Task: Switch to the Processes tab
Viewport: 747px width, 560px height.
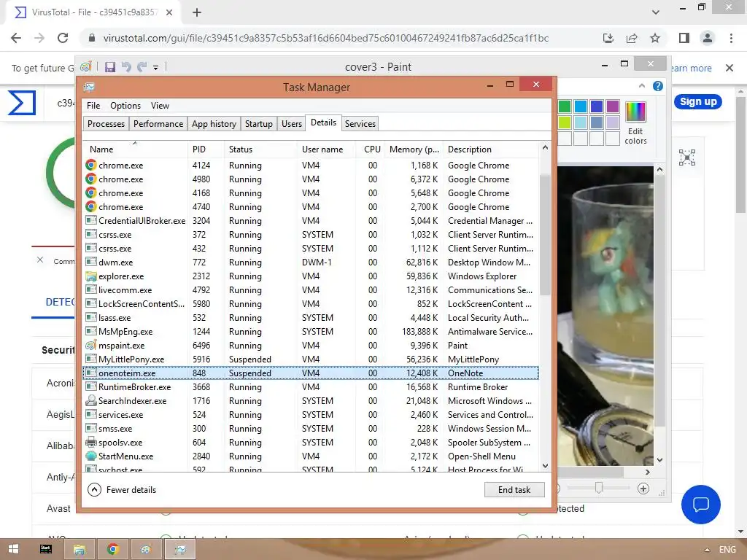Action: tap(107, 124)
